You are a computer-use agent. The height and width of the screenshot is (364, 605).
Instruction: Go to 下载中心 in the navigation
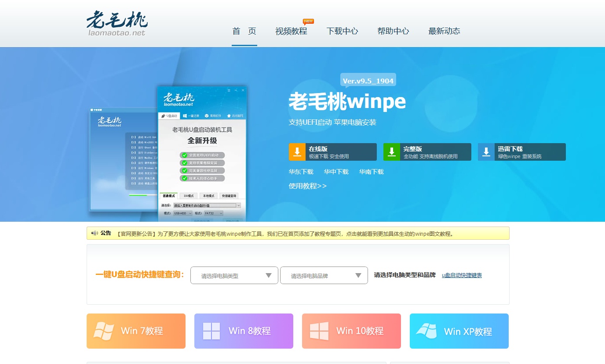(342, 31)
